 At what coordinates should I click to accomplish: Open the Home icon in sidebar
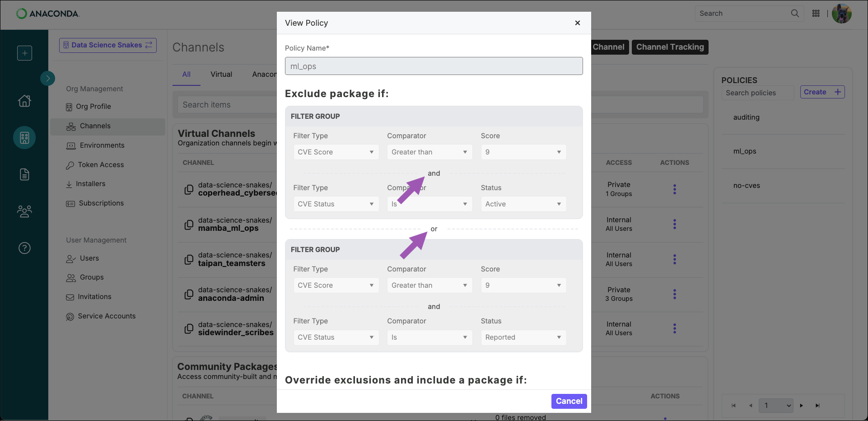pos(24,101)
